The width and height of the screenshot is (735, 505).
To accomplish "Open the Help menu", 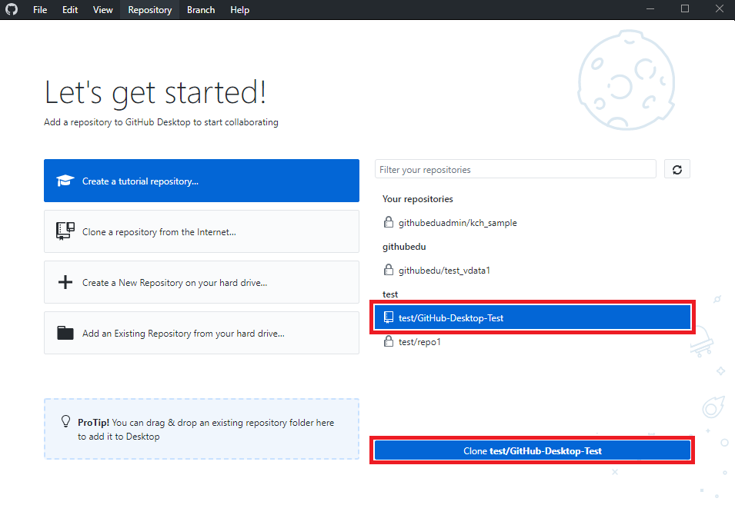I will click(x=240, y=9).
